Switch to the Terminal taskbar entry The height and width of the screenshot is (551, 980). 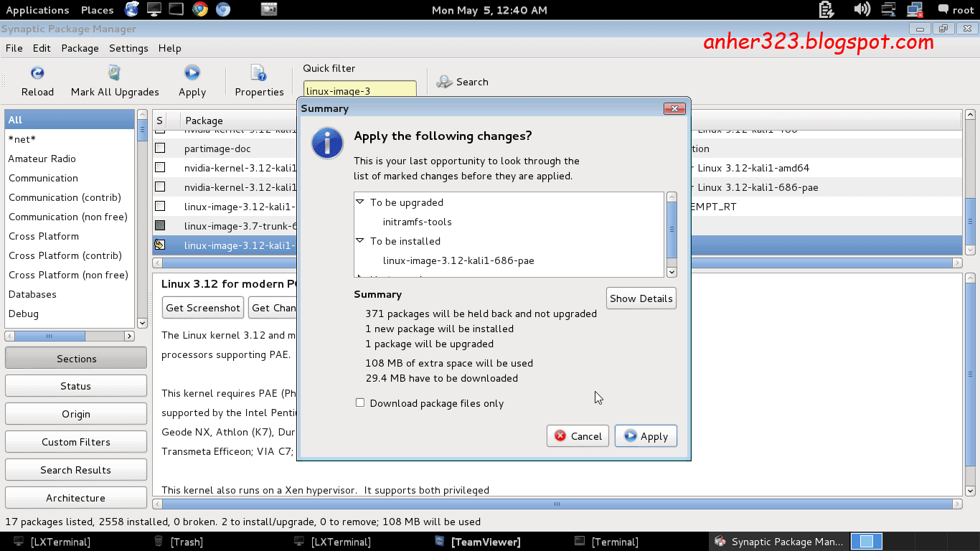[607, 542]
